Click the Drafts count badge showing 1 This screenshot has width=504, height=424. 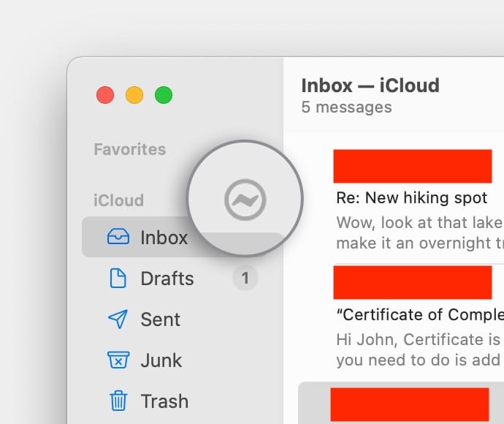(x=245, y=279)
